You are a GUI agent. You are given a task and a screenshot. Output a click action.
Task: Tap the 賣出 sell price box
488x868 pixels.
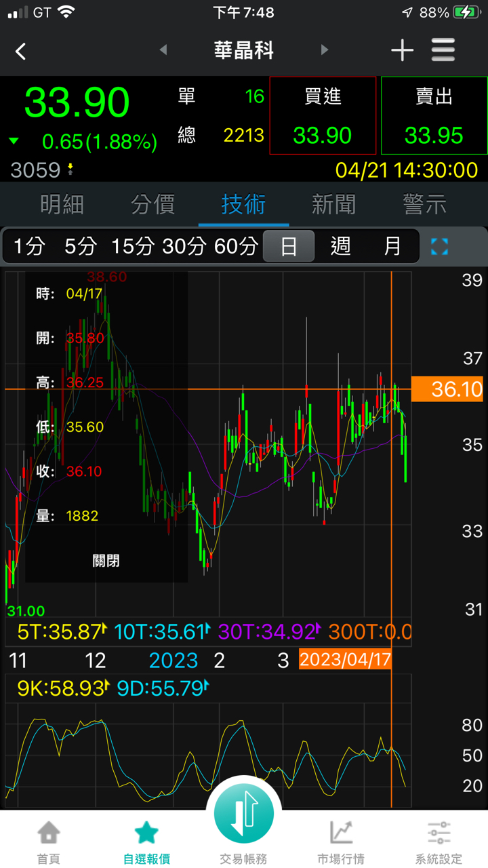pyautogui.click(x=434, y=115)
